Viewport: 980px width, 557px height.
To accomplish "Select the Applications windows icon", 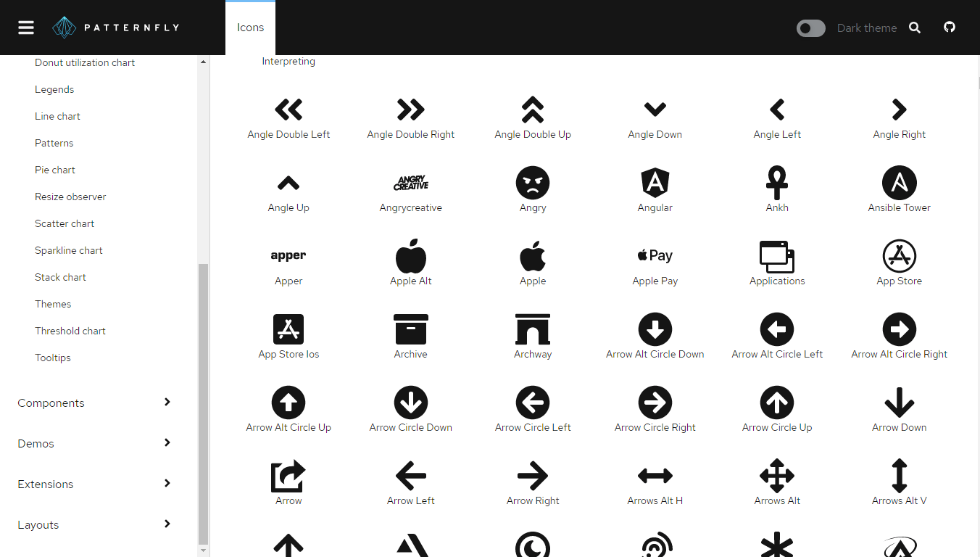I will pyautogui.click(x=777, y=256).
